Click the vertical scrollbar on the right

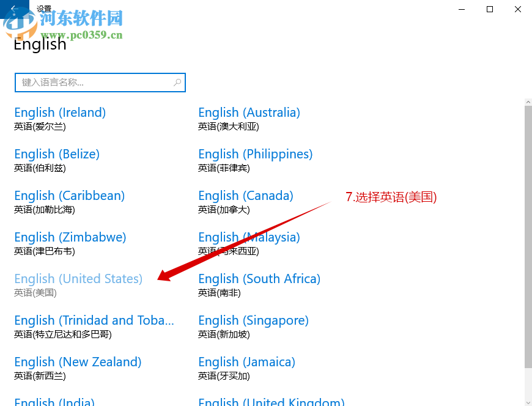(x=527, y=245)
